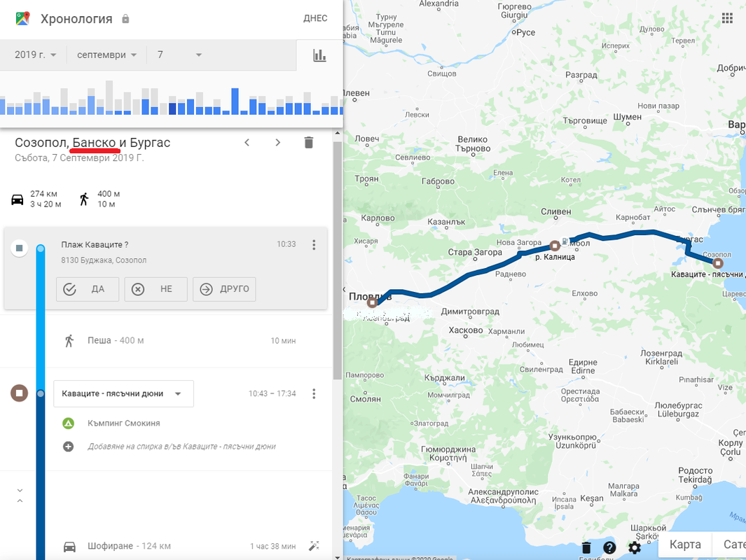Click the tall blue bar in activity histogram

(x=235, y=101)
